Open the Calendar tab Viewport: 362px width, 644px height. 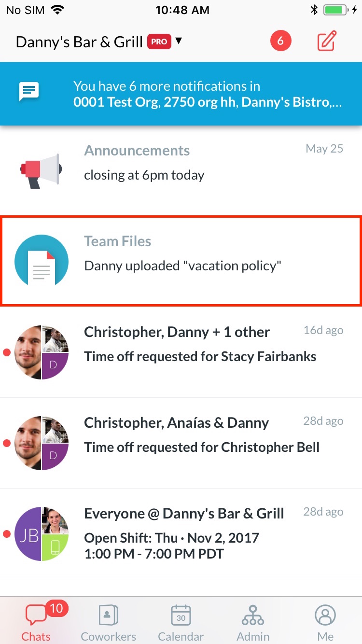[x=181, y=623]
